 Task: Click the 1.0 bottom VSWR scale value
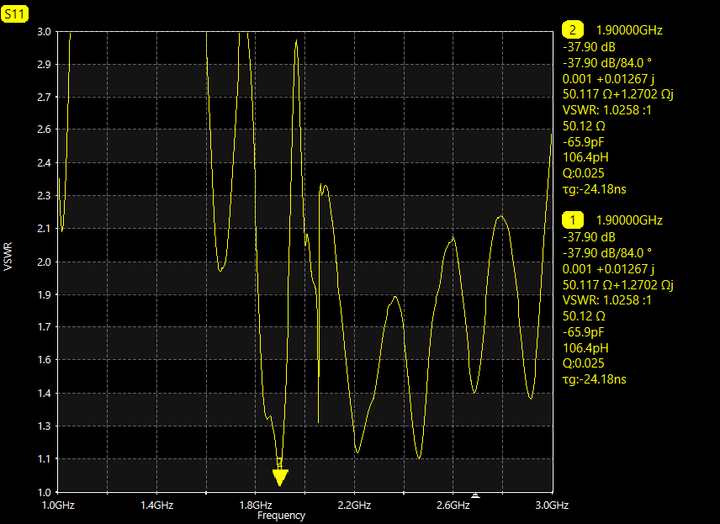(44, 492)
